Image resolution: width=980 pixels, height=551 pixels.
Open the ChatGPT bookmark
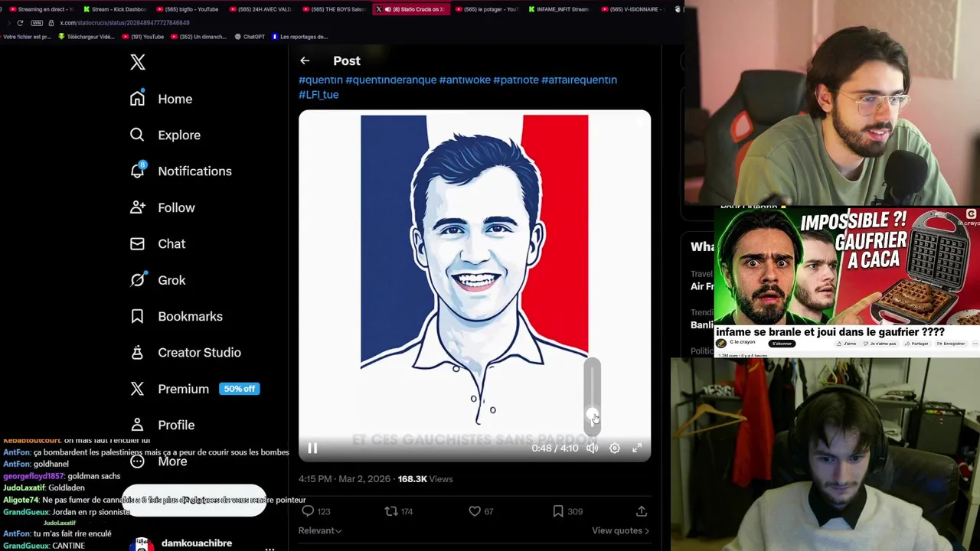(x=250, y=37)
